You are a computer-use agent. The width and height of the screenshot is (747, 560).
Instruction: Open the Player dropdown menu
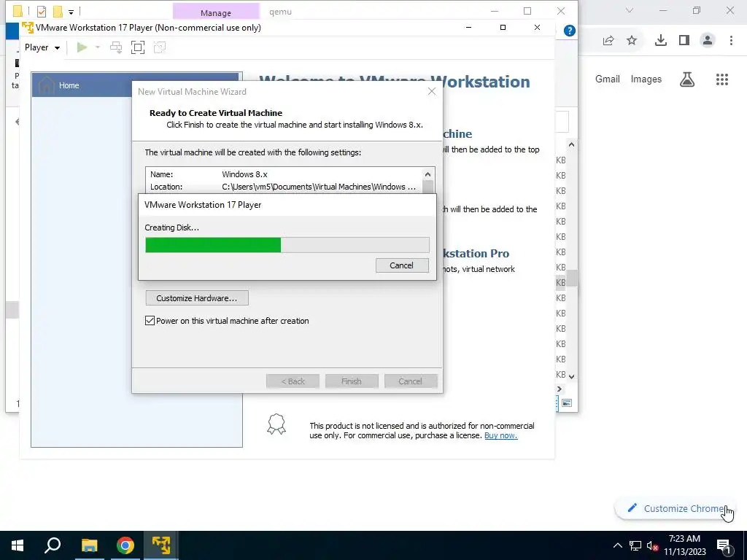42,47
